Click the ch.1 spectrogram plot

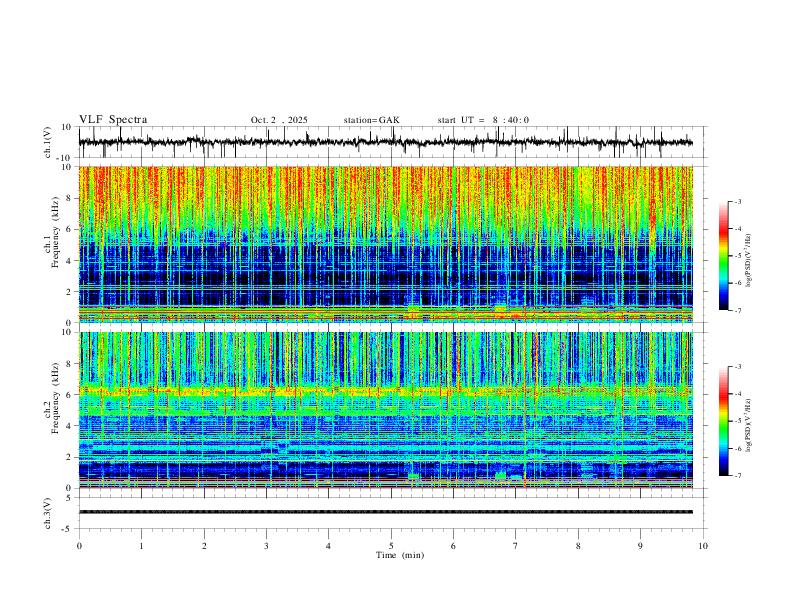[x=385, y=244]
